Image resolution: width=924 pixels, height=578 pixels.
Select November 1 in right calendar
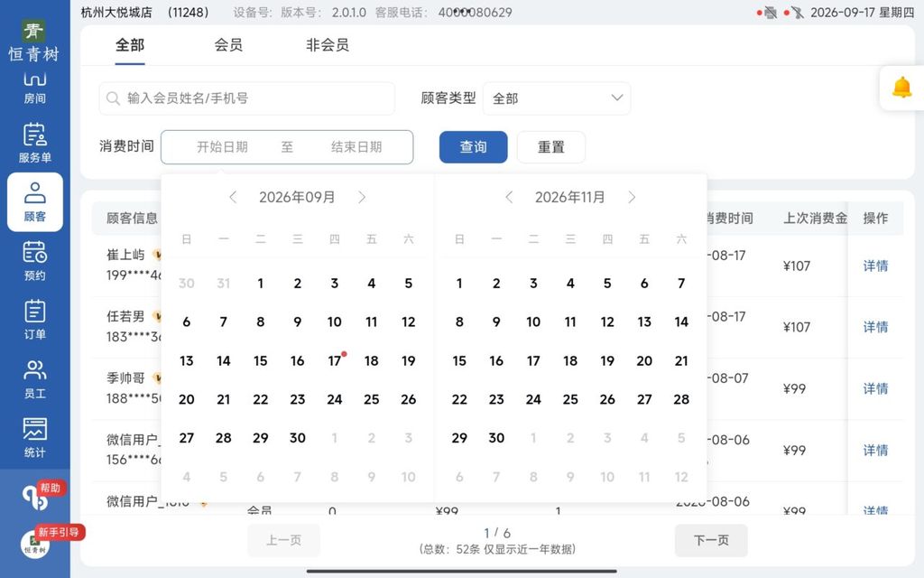tap(459, 284)
